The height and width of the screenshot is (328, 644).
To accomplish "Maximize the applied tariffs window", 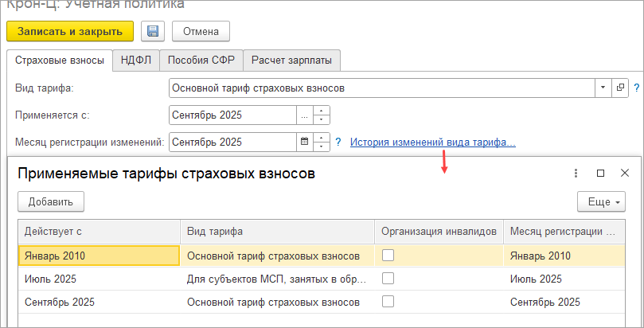I will (x=601, y=173).
